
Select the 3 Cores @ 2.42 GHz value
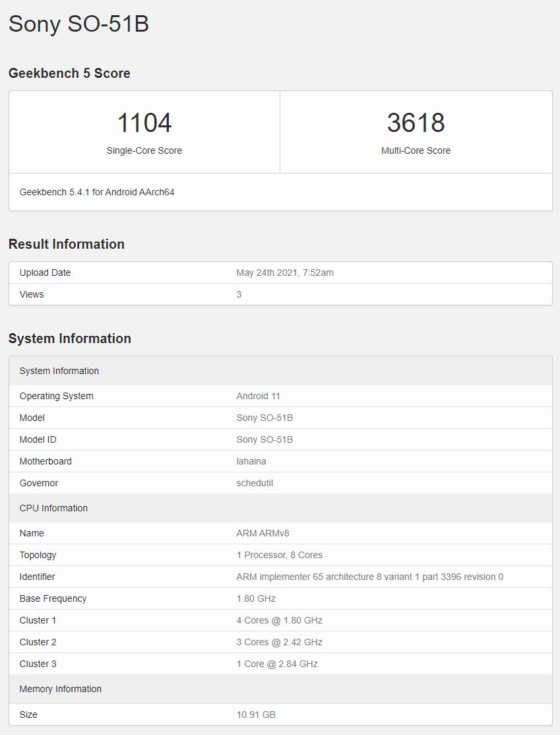pos(279,642)
